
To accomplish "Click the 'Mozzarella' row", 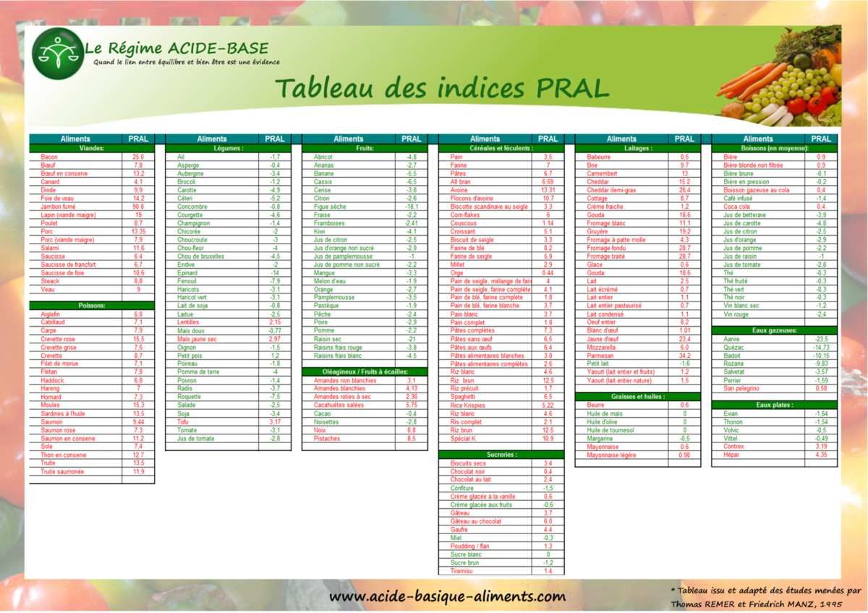I will pyautogui.click(x=638, y=347).
